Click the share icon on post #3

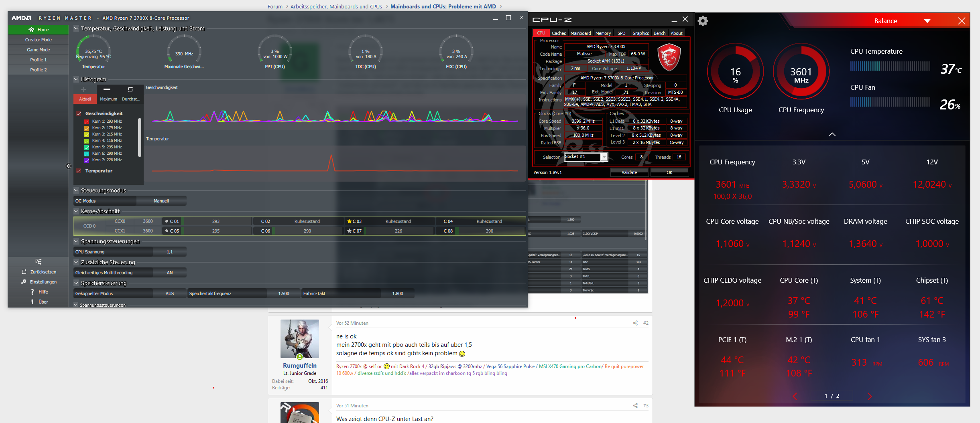point(635,405)
